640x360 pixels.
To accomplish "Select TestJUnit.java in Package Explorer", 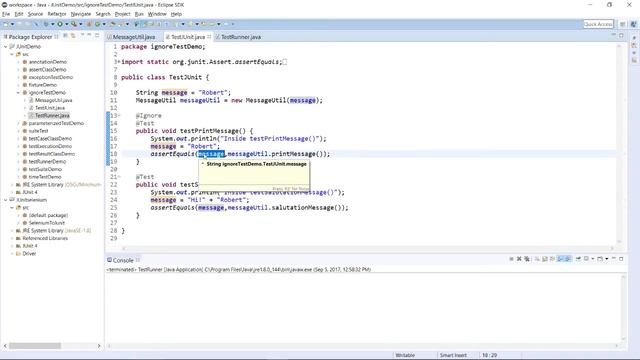I will (x=50, y=108).
